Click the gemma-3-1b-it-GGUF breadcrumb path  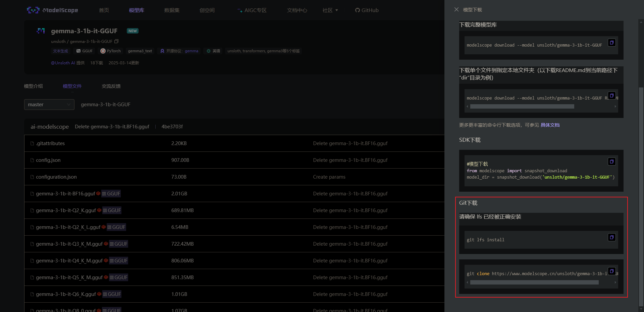pyautogui.click(x=106, y=105)
